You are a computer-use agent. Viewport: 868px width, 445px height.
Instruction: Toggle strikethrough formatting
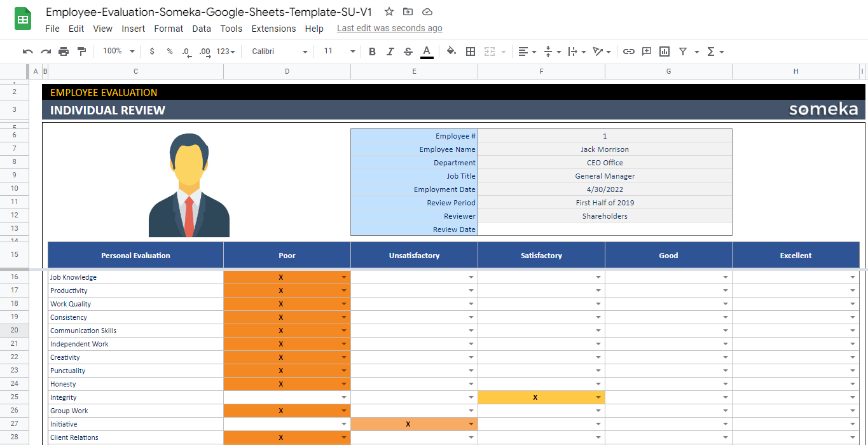(408, 51)
